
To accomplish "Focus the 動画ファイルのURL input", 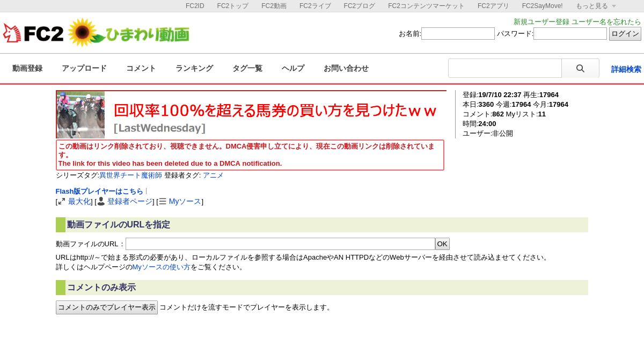I will click(x=280, y=244).
